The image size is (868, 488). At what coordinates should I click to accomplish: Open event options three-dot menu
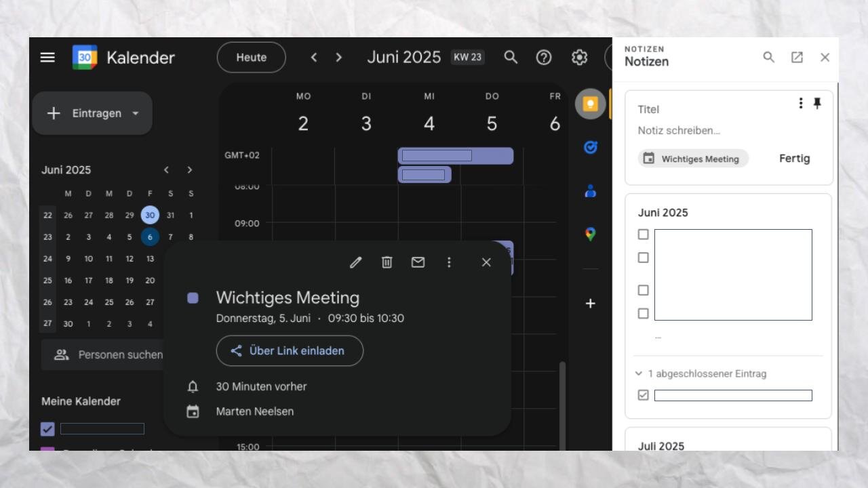pyautogui.click(x=449, y=262)
